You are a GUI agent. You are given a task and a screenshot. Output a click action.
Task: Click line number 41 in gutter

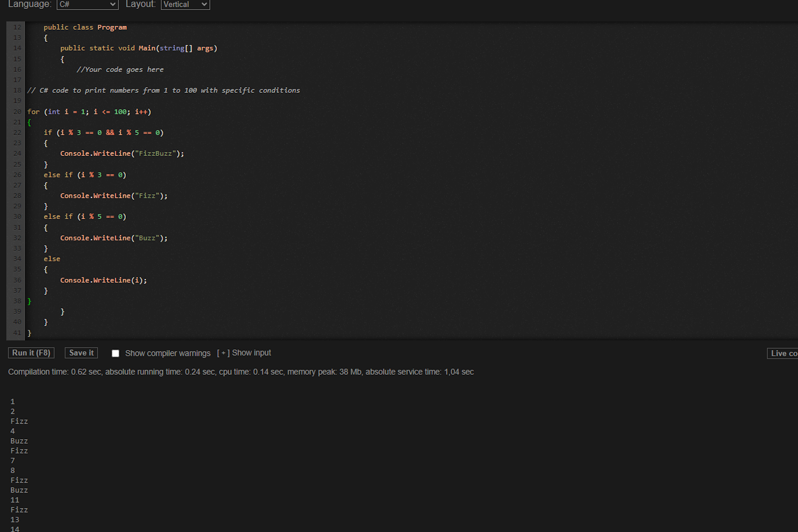(x=17, y=333)
